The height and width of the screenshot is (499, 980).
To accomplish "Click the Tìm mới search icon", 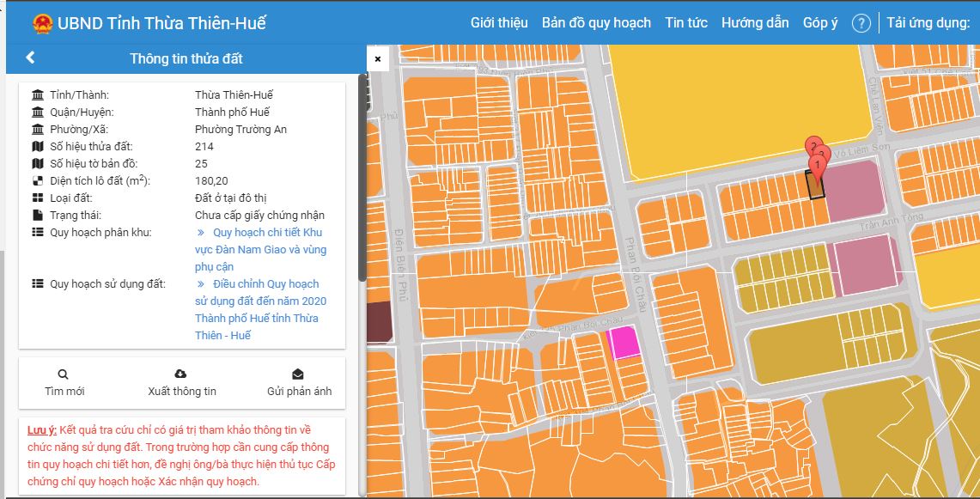I will 64,374.
